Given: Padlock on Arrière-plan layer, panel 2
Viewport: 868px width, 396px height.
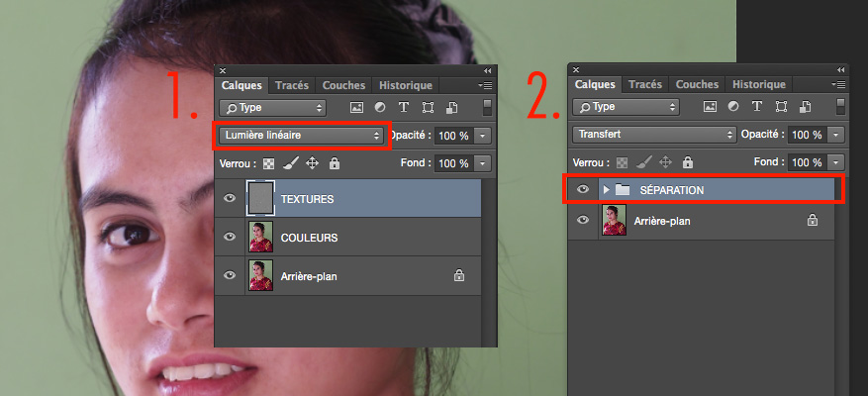Looking at the screenshot, I should 813,220.
